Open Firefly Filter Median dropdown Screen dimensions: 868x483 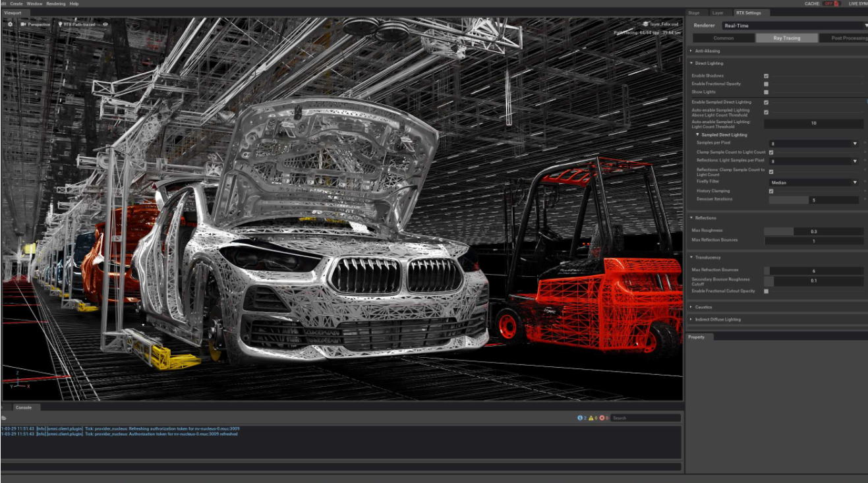coord(814,183)
